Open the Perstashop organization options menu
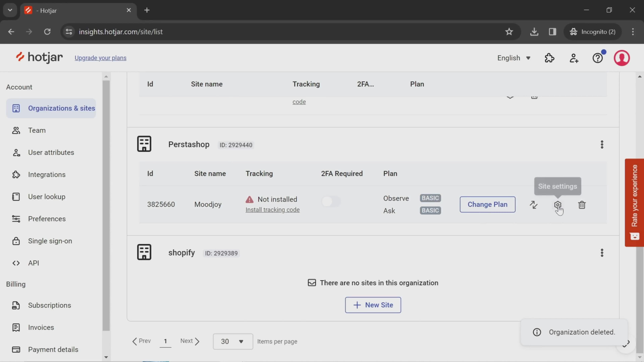The width and height of the screenshot is (644, 362). (602, 144)
